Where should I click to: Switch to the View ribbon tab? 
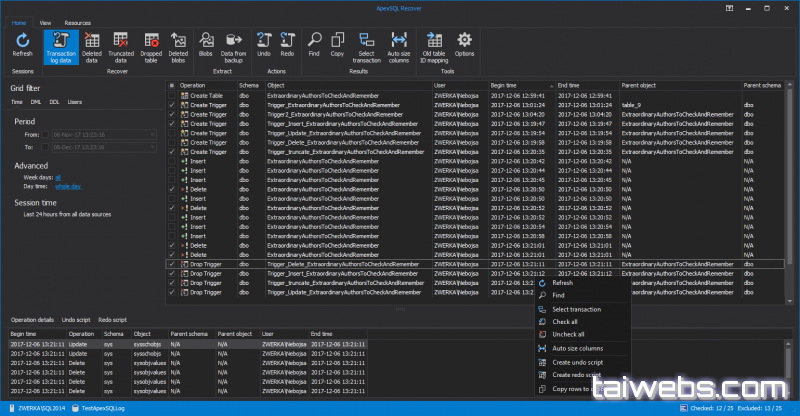point(47,21)
